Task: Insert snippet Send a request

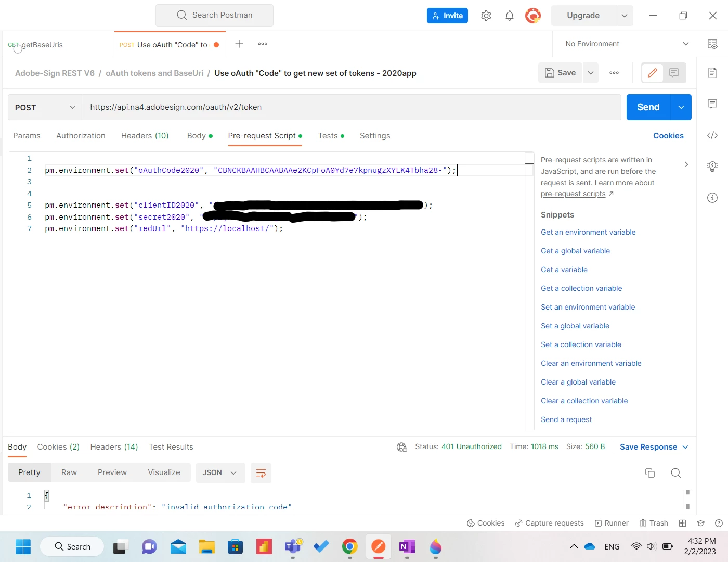Action: pos(566,419)
